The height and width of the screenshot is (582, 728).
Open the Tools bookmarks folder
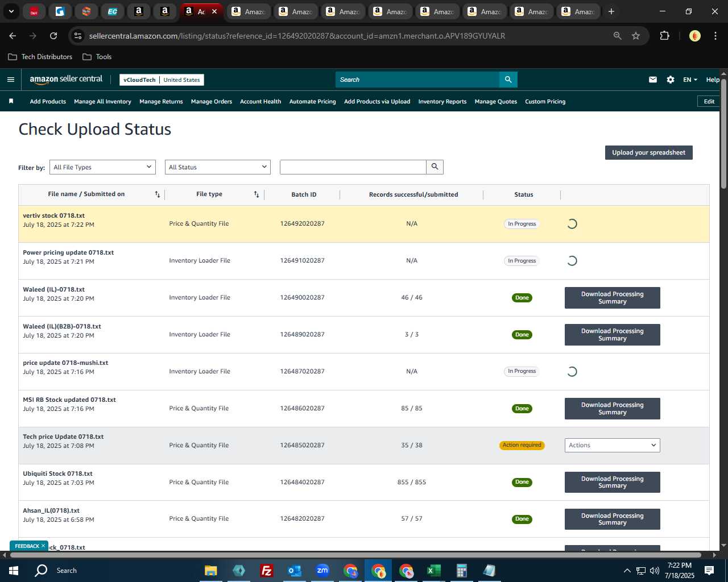(97, 57)
